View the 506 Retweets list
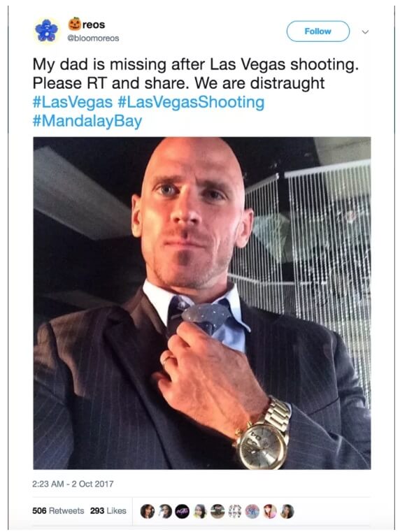 coord(58,510)
